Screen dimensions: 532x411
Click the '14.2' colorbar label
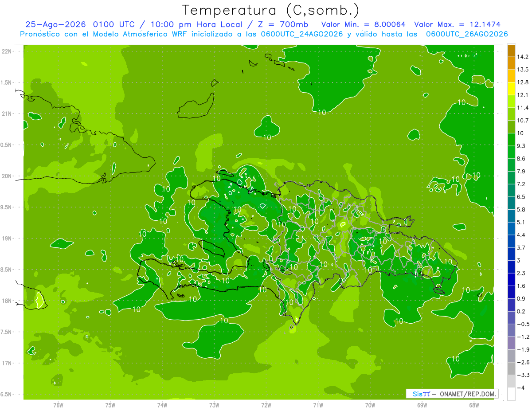pos(523,57)
